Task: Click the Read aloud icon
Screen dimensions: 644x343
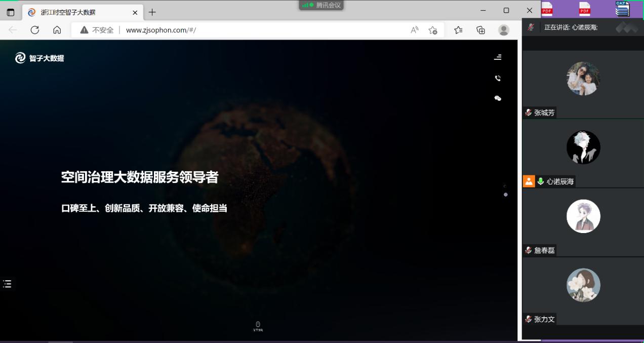Action: pyautogui.click(x=414, y=30)
